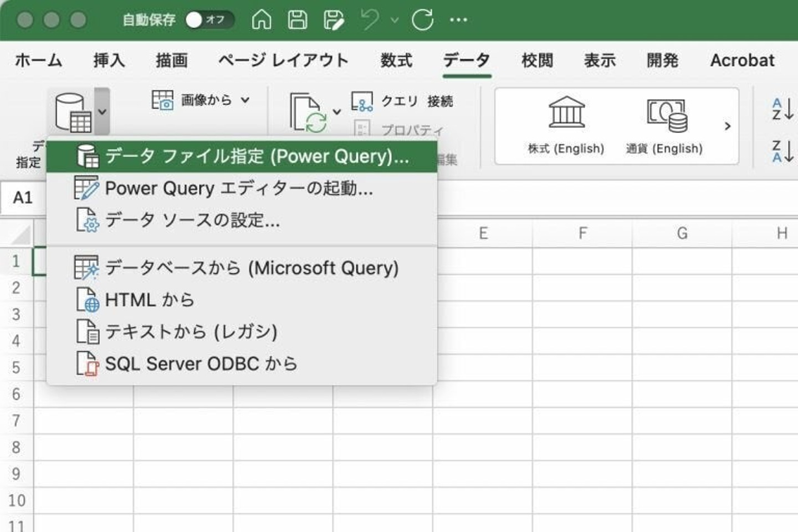This screenshot has width=798, height=532.
Task: Select column G header
Action: pos(682,233)
